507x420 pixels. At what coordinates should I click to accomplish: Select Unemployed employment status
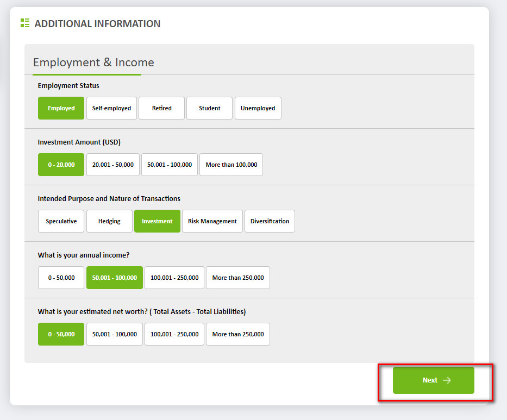[258, 108]
